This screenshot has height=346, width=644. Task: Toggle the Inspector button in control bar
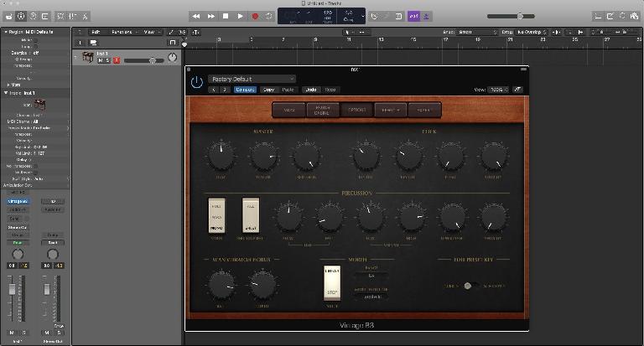(x=21, y=17)
